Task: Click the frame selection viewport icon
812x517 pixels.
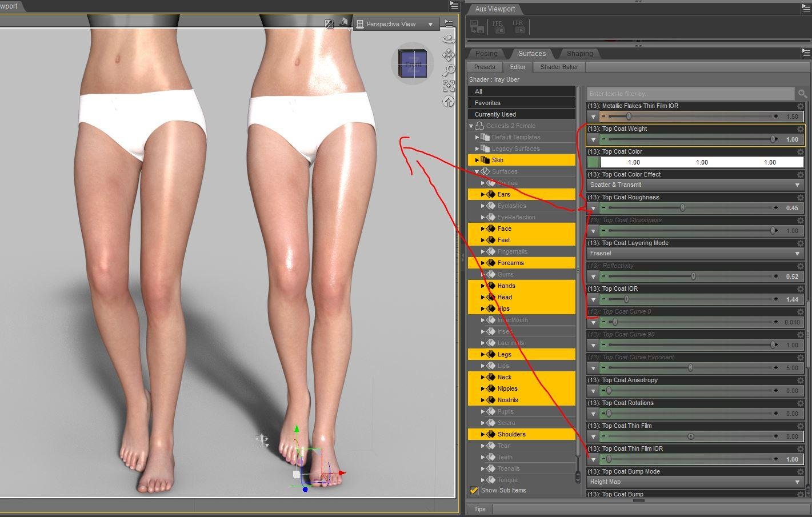Action: tap(449, 86)
